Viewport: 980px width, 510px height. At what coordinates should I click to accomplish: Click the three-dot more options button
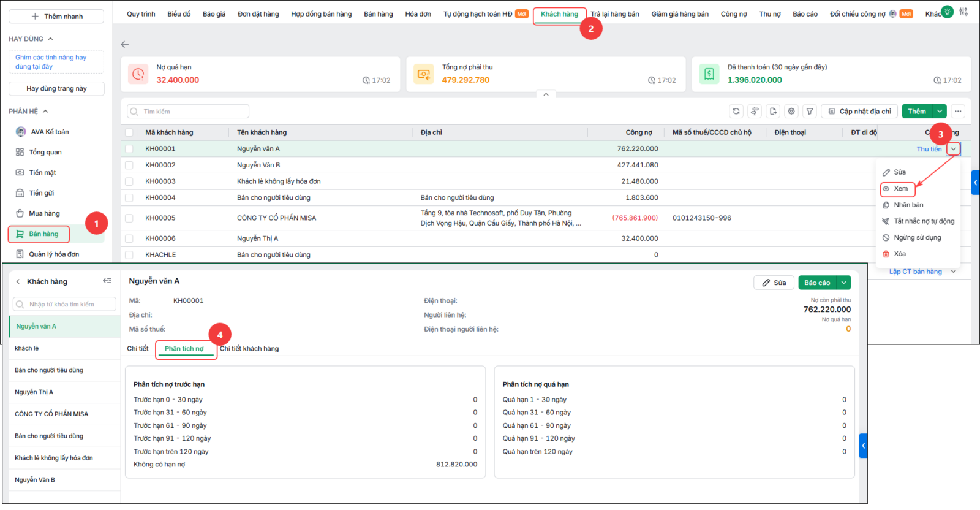[x=958, y=112]
